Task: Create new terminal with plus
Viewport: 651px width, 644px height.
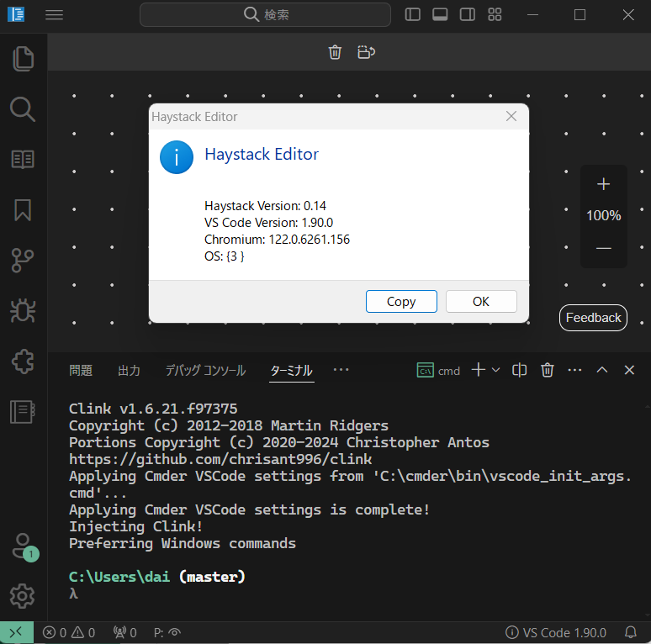Action: click(x=479, y=369)
